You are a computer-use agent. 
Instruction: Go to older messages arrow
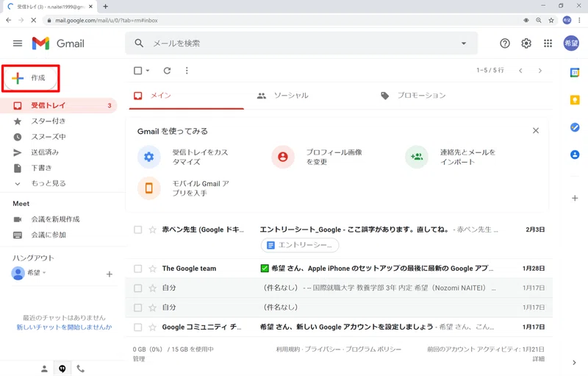pos(540,71)
